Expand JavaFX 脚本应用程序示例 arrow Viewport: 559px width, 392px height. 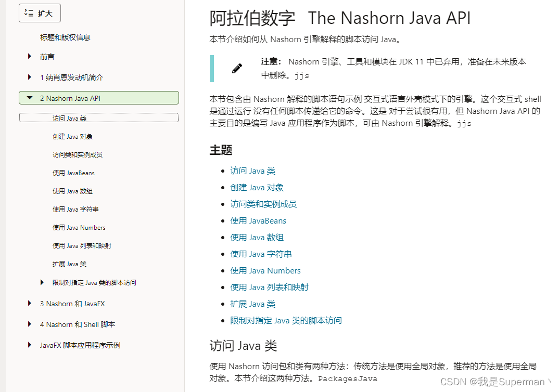pos(30,345)
